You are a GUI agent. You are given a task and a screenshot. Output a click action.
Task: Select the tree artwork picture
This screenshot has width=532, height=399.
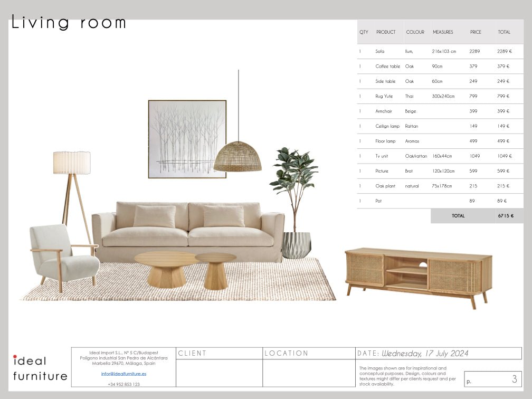tap(187, 139)
